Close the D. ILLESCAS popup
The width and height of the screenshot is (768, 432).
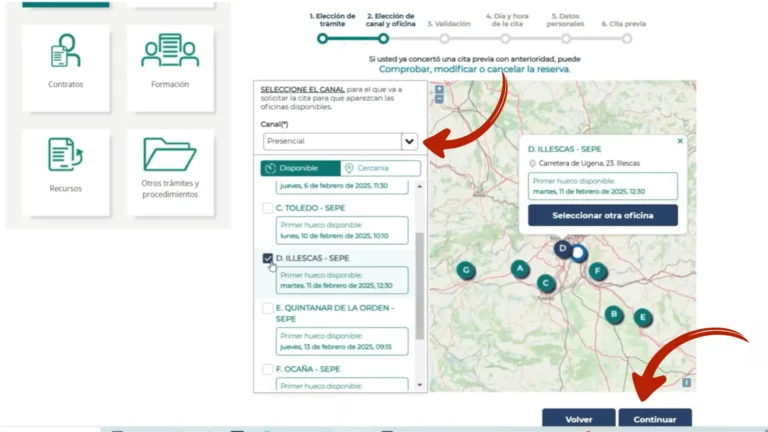(680, 141)
